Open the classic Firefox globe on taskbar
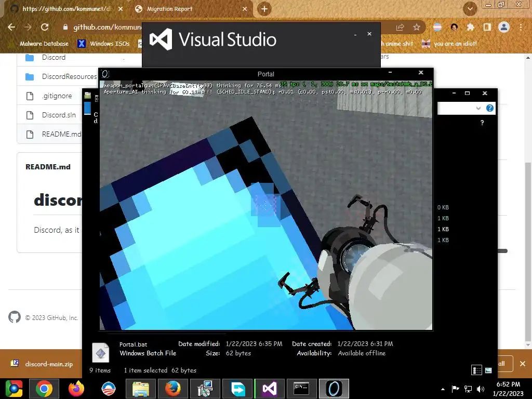 [172, 389]
